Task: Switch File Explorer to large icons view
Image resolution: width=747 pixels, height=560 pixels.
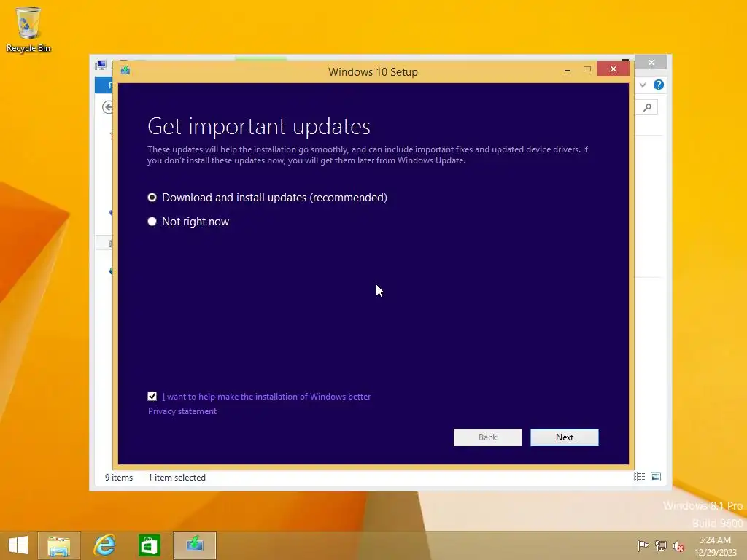Action: pyautogui.click(x=656, y=477)
